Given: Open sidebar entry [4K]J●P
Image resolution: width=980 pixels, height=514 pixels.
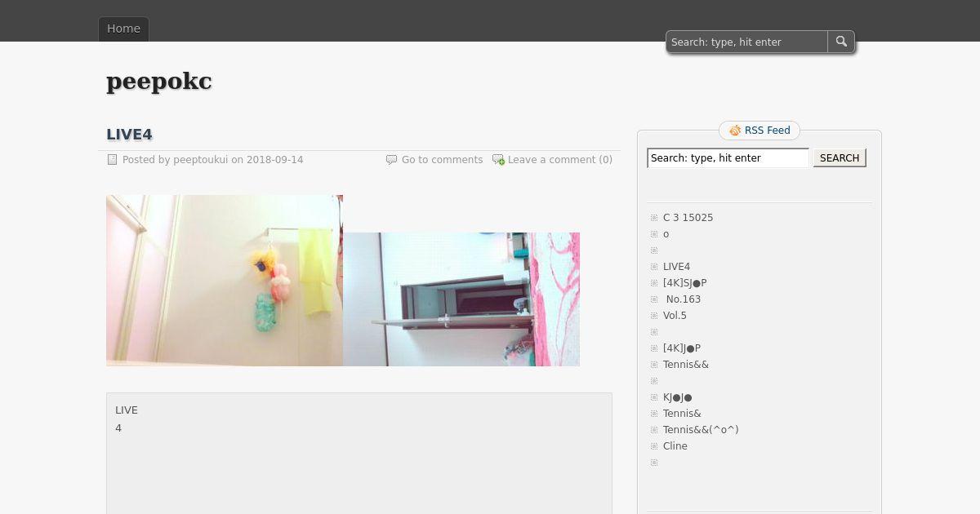Looking at the screenshot, I should (682, 348).
